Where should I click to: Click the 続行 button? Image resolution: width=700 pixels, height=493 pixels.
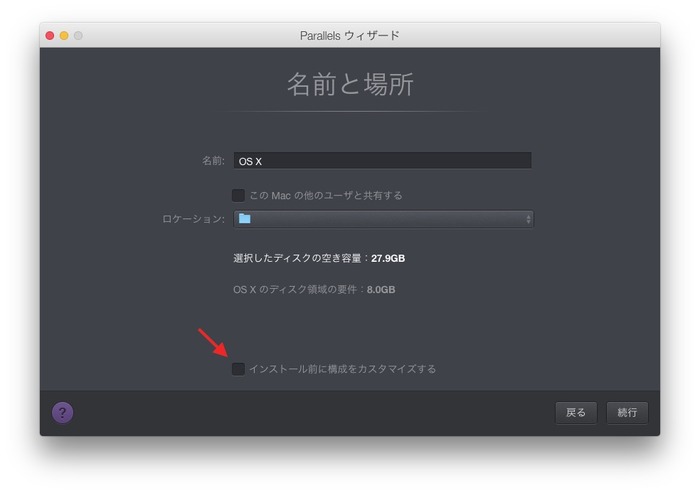pyautogui.click(x=627, y=413)
